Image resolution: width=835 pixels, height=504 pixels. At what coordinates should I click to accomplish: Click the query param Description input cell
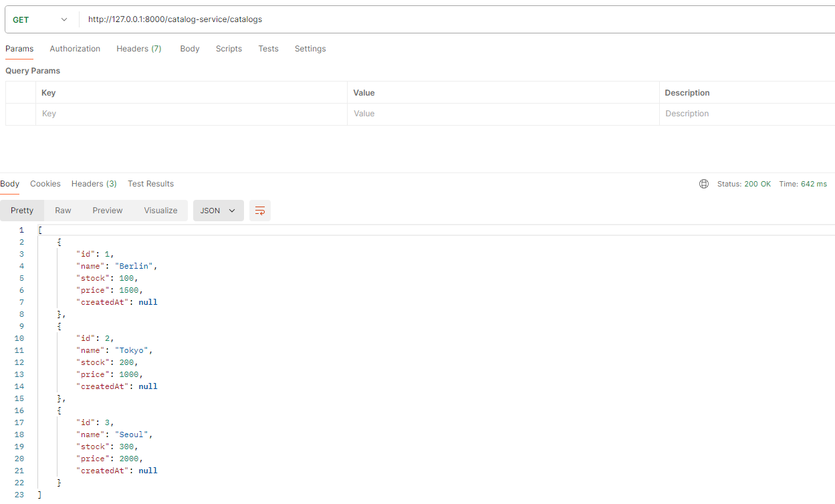pyautogui.click(x=747, y=114)
